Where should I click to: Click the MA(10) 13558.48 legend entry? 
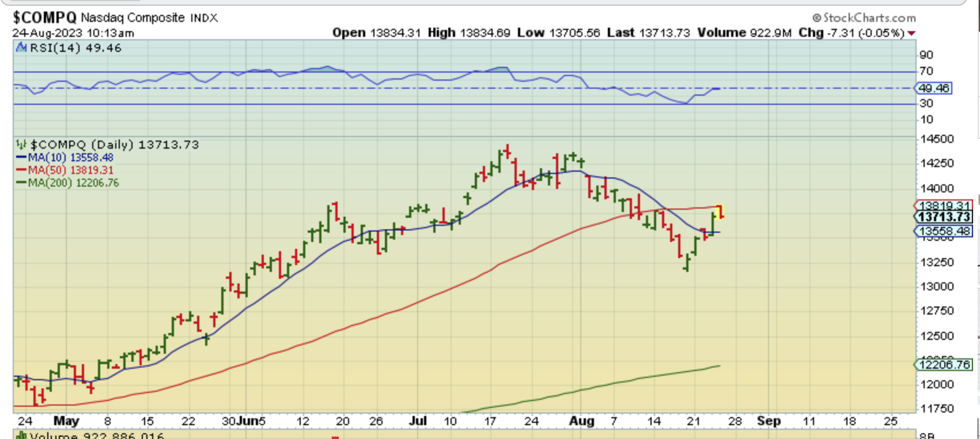pos(65,157)
